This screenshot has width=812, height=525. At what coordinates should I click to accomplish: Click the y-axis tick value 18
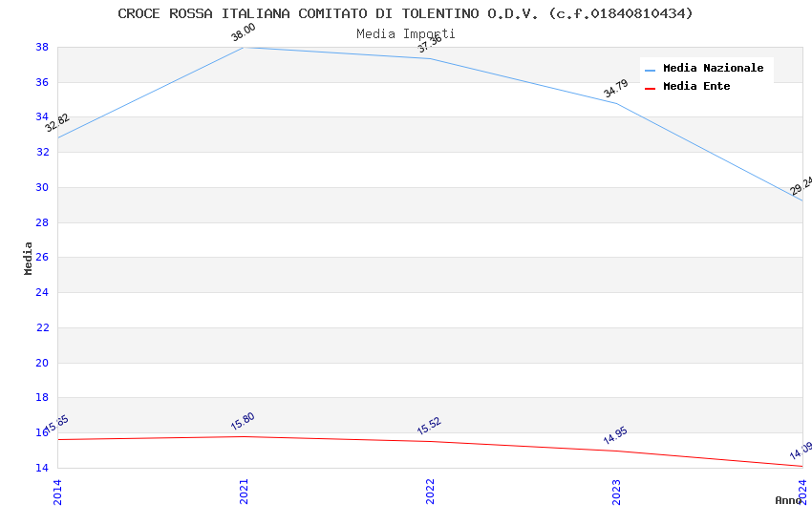pos(42,397)
